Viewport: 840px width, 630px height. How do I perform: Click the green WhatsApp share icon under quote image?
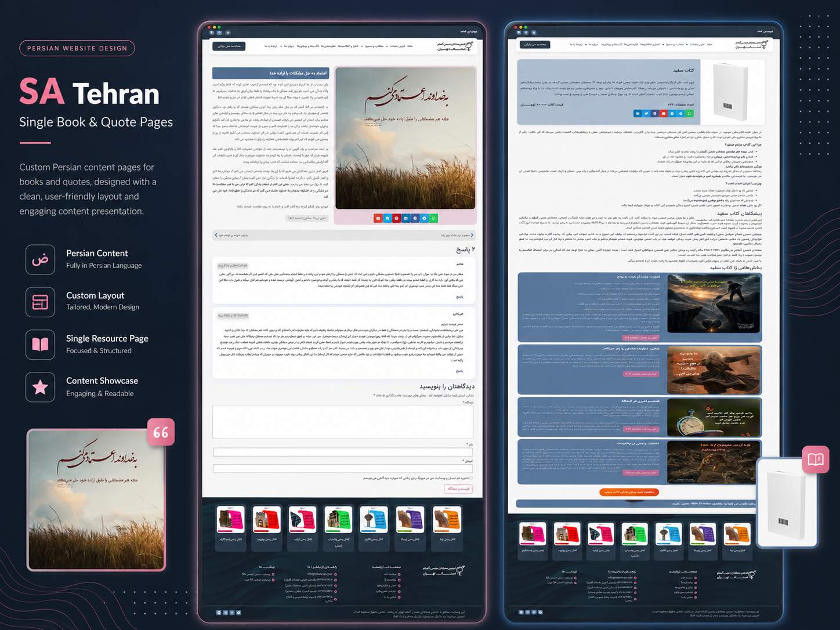click(434, 218)
